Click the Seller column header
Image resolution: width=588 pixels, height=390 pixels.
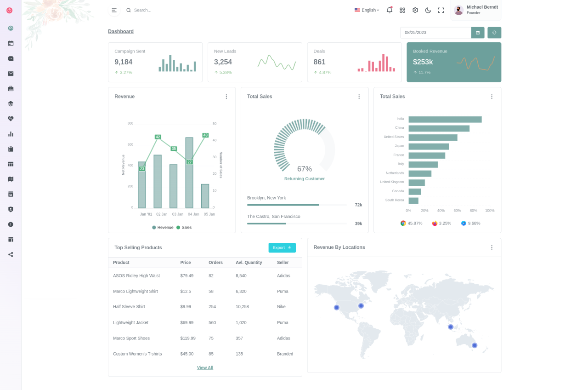coord(283,263)
